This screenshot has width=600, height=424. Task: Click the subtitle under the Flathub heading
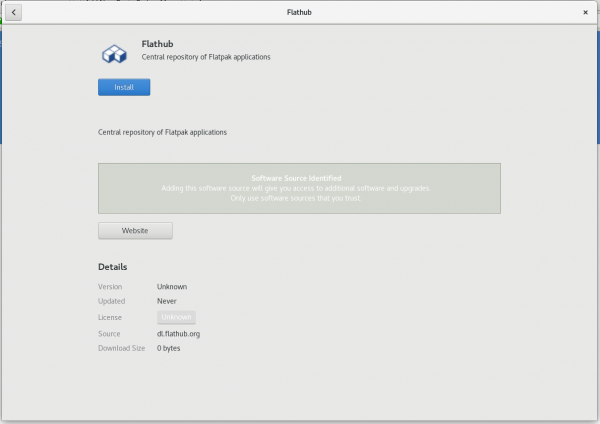pos(206,57)
